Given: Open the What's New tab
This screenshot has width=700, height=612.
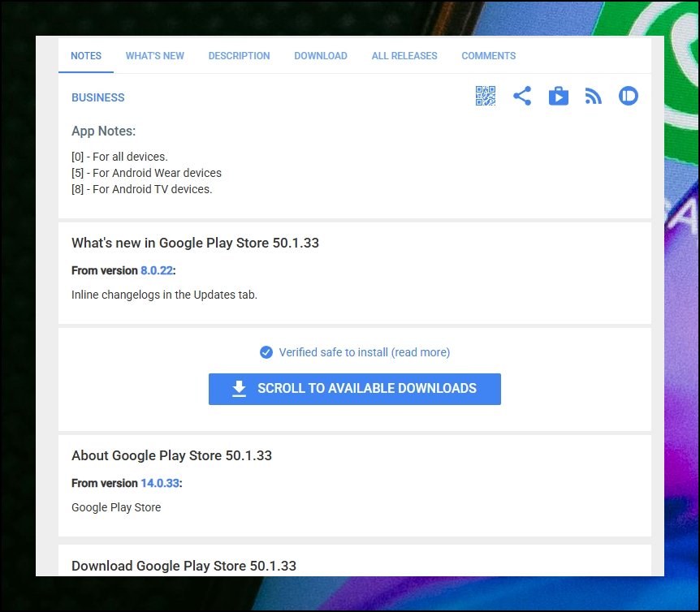Looking at the screenshot, I should pos(155,56).
